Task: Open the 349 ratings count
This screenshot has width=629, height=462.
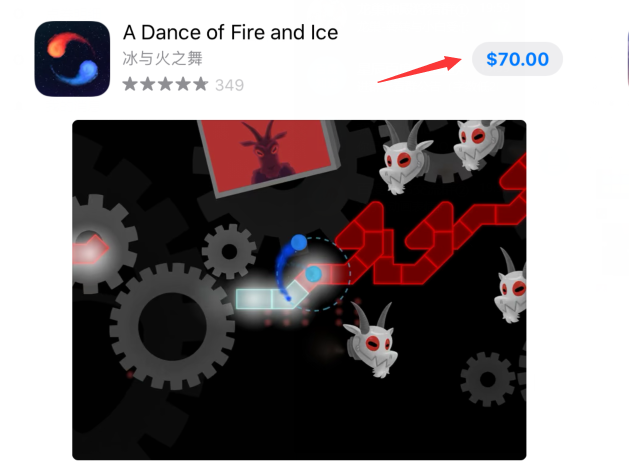Action: coord(229,85)
